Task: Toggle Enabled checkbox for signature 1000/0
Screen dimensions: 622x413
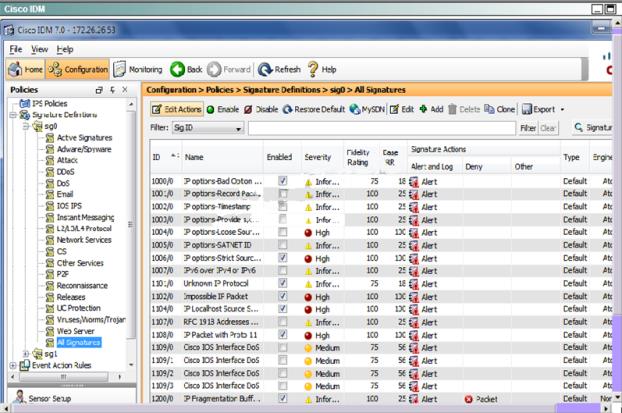Action: point(282,181)
